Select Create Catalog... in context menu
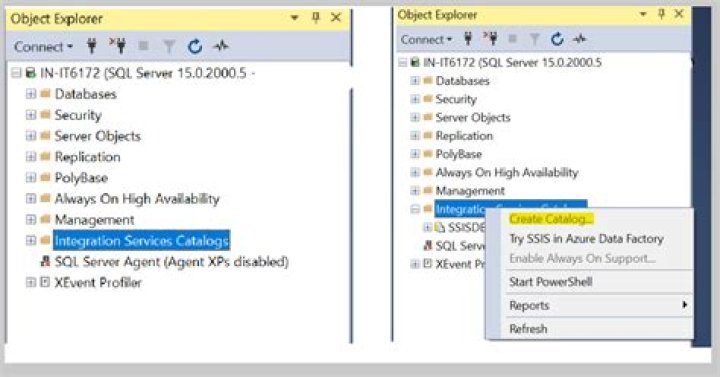This screenshot has height=377, width=720. [551, 219]
